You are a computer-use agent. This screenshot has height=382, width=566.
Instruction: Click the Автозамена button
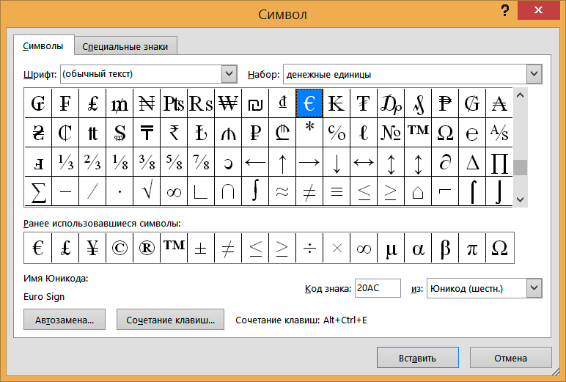coord(65,320)
